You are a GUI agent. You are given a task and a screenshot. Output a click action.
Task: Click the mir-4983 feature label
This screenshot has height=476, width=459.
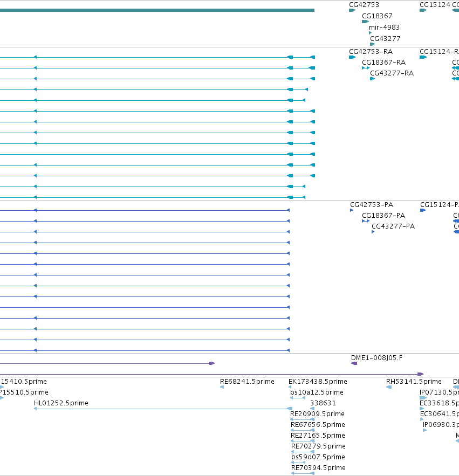(384, 27)
